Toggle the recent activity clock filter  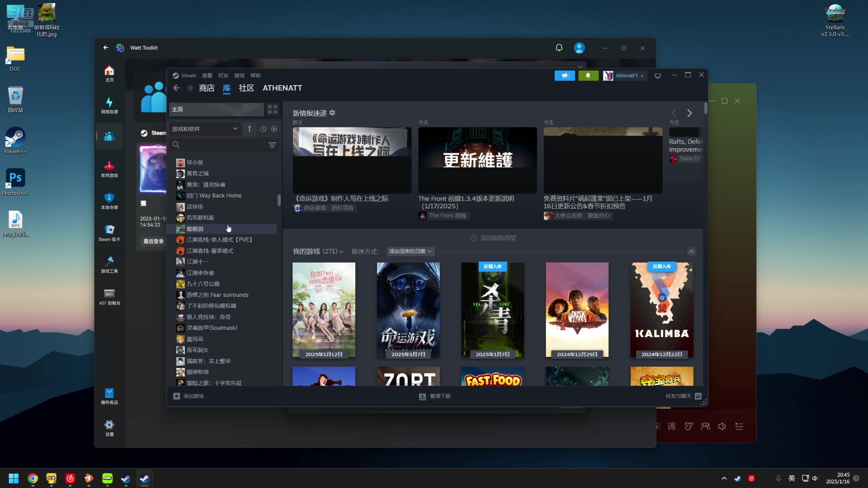pos(263,129)
